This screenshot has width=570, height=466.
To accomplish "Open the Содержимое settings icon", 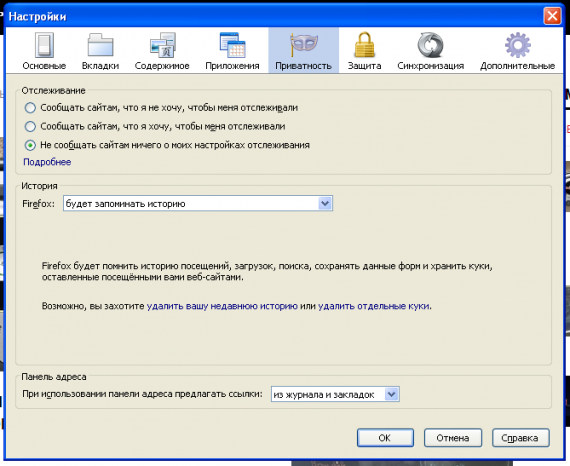I will coord(163,45).
